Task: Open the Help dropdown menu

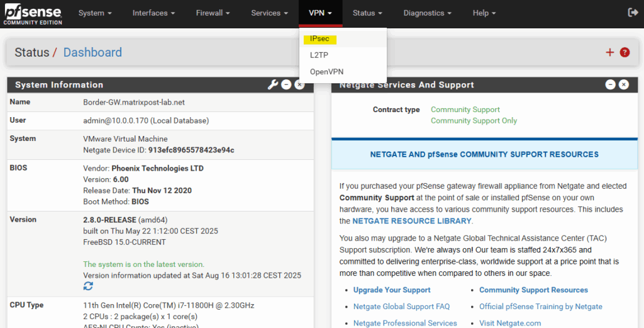Action: click(x=484, y=13)
